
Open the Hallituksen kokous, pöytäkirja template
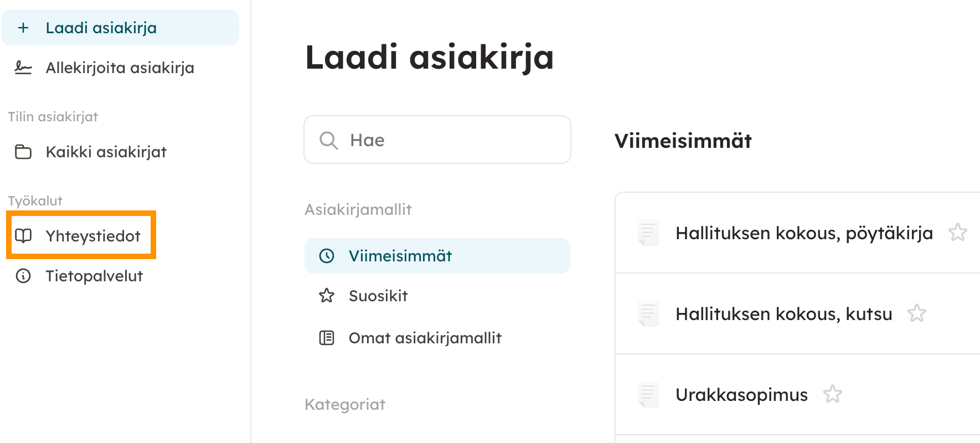click(804, 233)
